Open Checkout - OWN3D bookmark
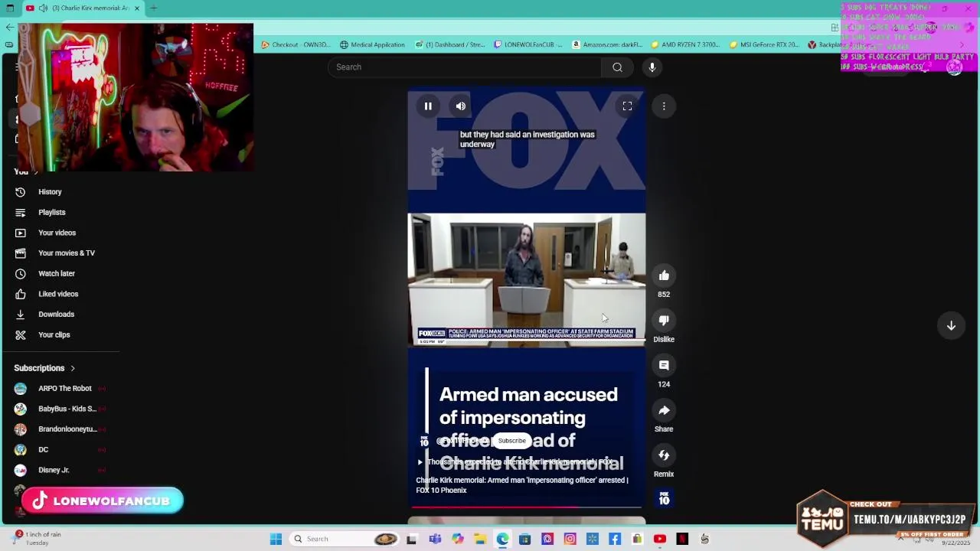 (x=296, y=44)
